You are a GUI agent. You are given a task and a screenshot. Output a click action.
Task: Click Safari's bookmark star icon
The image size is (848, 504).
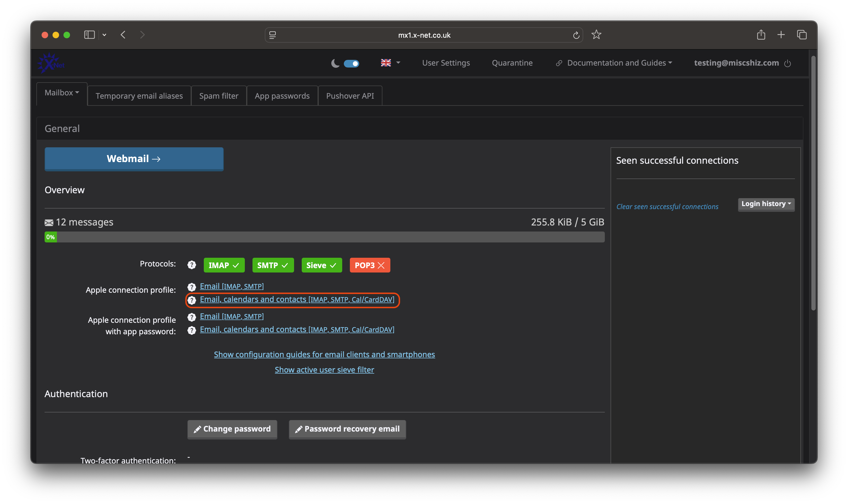click(596, 35)
